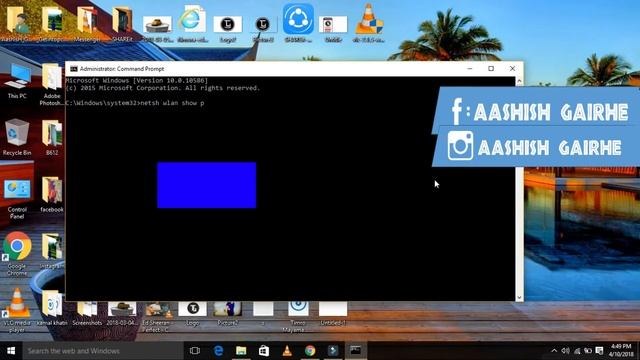The image size is (640, 360).
Task: Select the blue SHAREit app icon
Action: pyautogui.click(x=298, y=23)
